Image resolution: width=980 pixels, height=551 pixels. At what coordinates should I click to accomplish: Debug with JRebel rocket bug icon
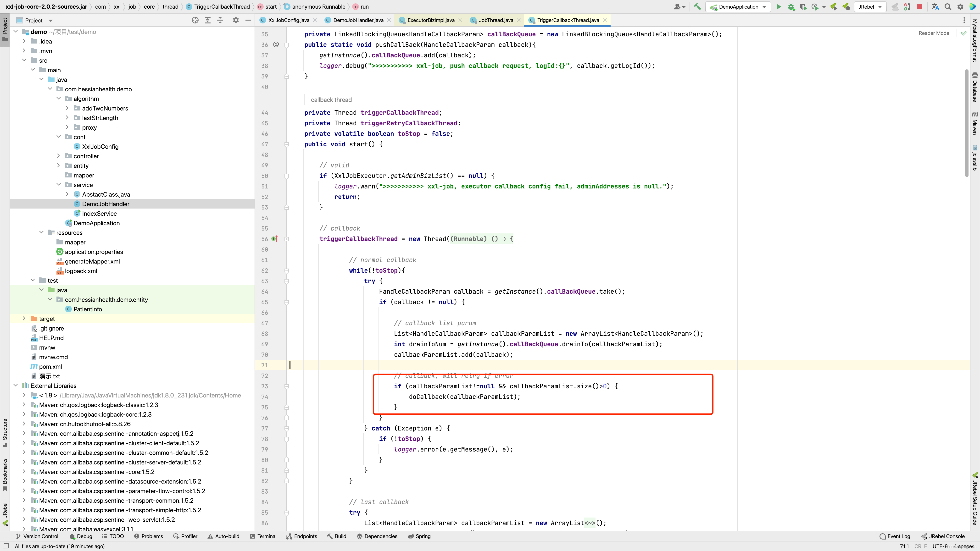846,6
